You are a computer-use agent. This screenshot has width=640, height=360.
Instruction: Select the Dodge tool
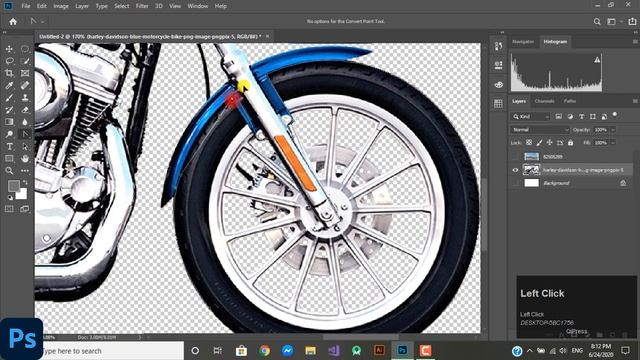pyautogui.click(x=9, y=134)
